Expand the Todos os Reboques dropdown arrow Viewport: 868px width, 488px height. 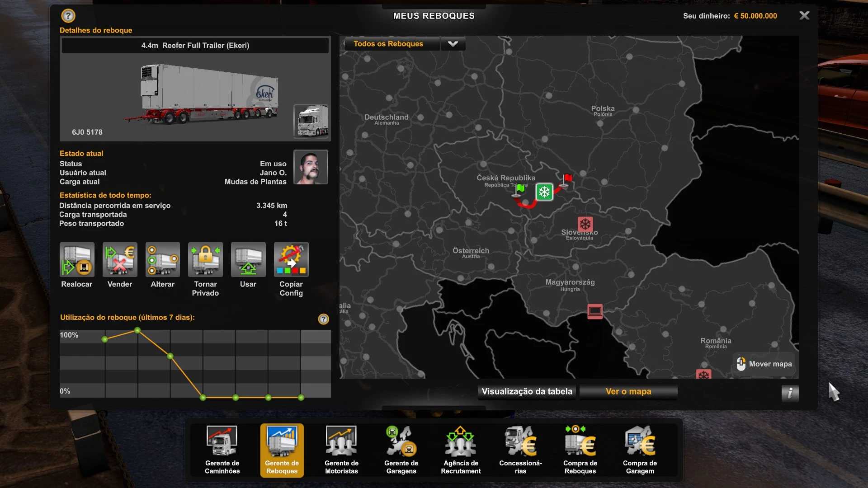click(453, 44)
